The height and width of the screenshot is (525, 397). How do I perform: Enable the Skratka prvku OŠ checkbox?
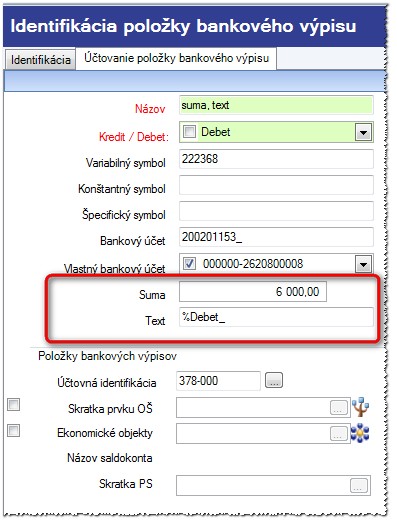(13, 405)
